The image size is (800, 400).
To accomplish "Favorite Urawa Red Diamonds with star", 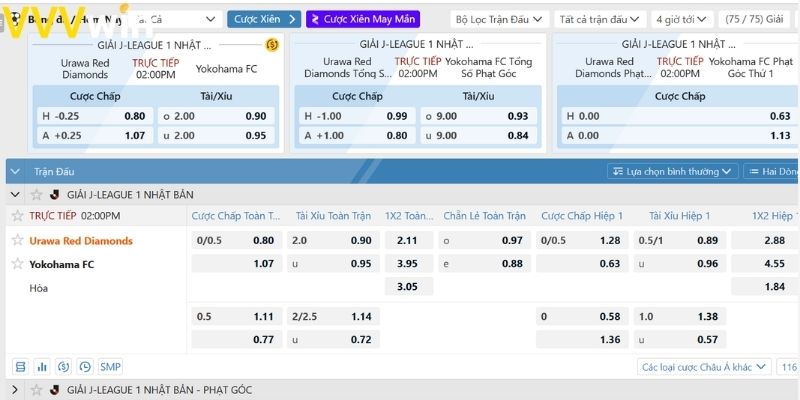I will [16, 241].
